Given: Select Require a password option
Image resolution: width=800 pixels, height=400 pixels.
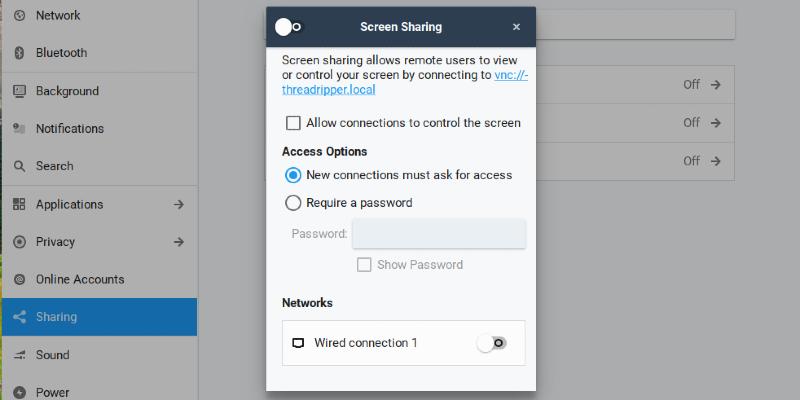Looking at the screenshot, I should [293, 202].
